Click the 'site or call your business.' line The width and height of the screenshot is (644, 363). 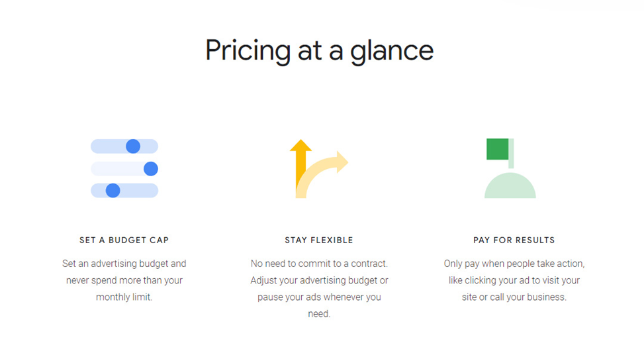pos(514,297)
